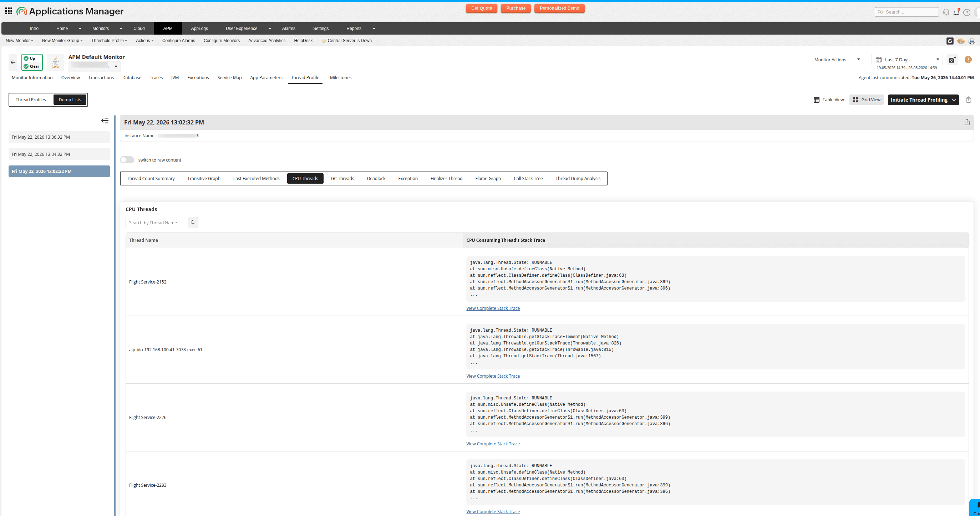Select Thread Profiles view toggle
This screenshot has height=516, width=980.
click(x=31, y=99)
